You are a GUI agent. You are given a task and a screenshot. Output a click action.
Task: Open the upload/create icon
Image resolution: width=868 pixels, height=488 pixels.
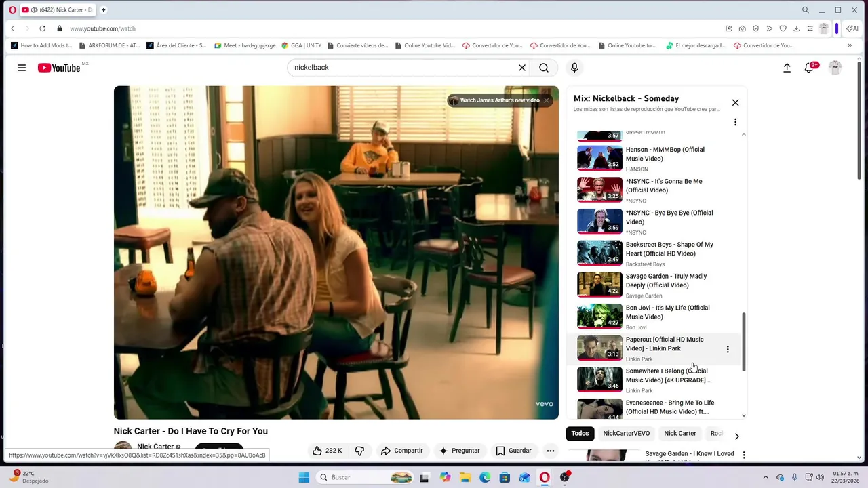click(x=787, y=68)
